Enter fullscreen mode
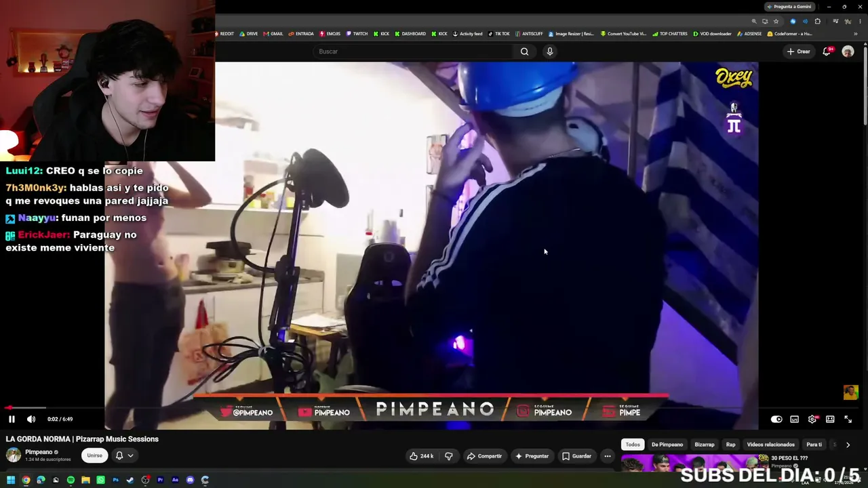This screenshot has height=488, width=868. 848,420
